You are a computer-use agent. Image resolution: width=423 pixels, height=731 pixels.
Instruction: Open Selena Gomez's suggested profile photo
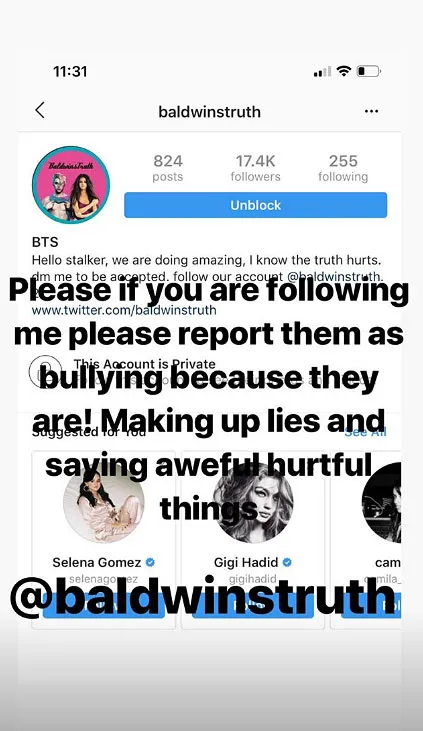104,502
